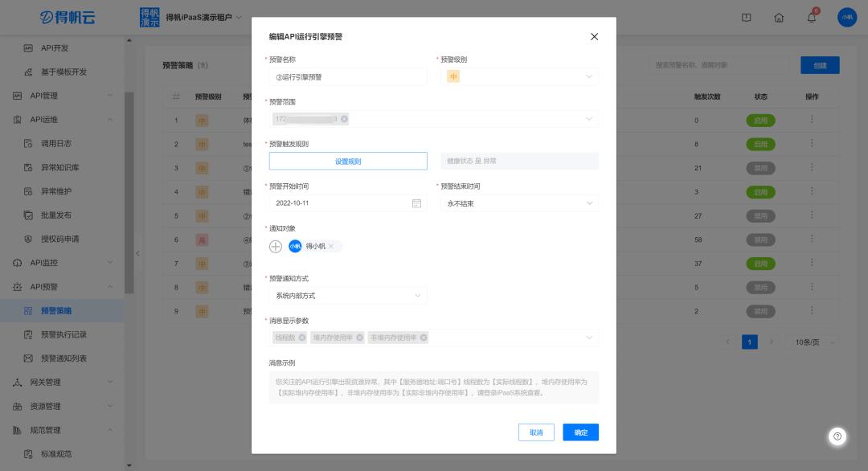Image resolution: width=868 pixels, height=471 pixels.
Task: Open the 预警通知方式 dropdown
Action: tap(347, 296)
